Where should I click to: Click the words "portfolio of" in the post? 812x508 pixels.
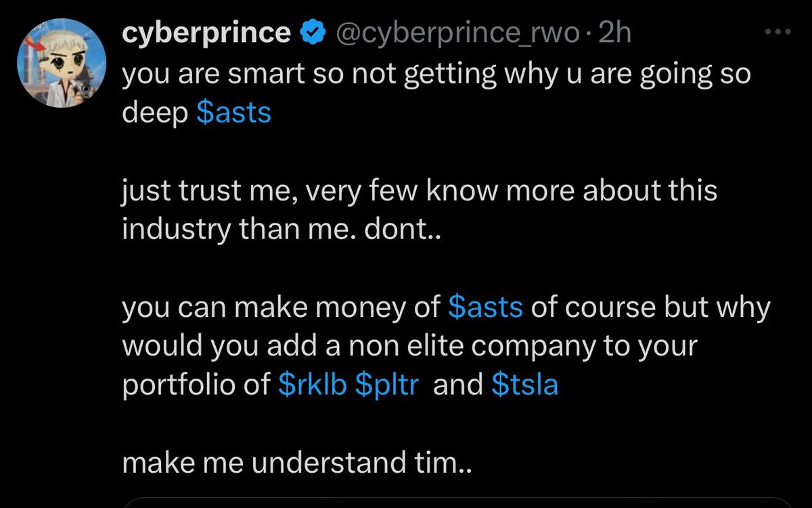point(196,385)
